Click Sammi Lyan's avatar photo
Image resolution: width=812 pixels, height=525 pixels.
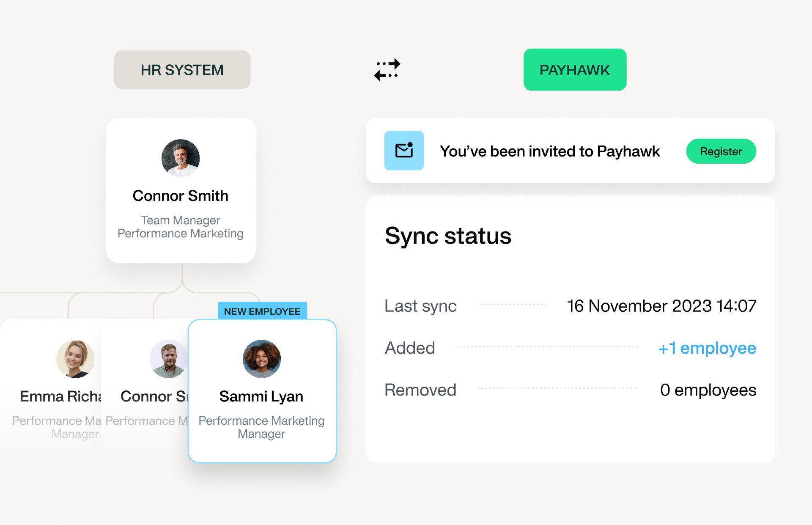pos(262,359)
